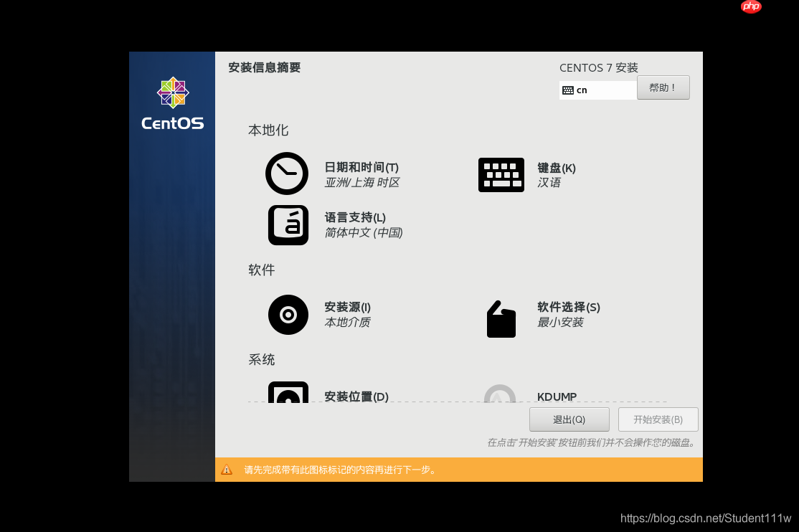Viewport: 799px width, 532px height.
Task: Select the 亚洲/上海 时区 text
Action: pyautogui.click(x=363, y=183)
